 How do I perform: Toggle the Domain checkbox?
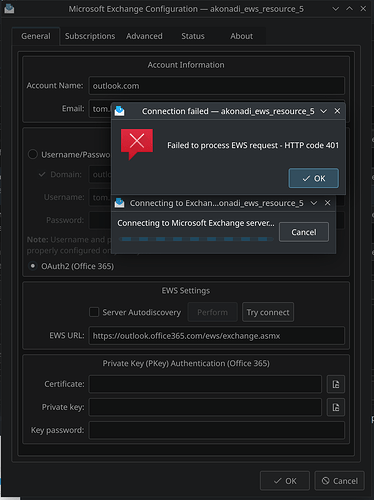(42, 174)
